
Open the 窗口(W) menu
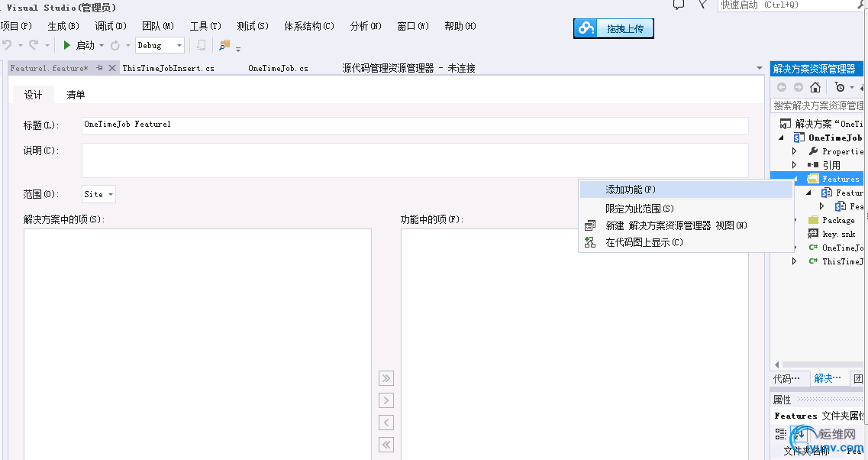[x=413, y=26]
